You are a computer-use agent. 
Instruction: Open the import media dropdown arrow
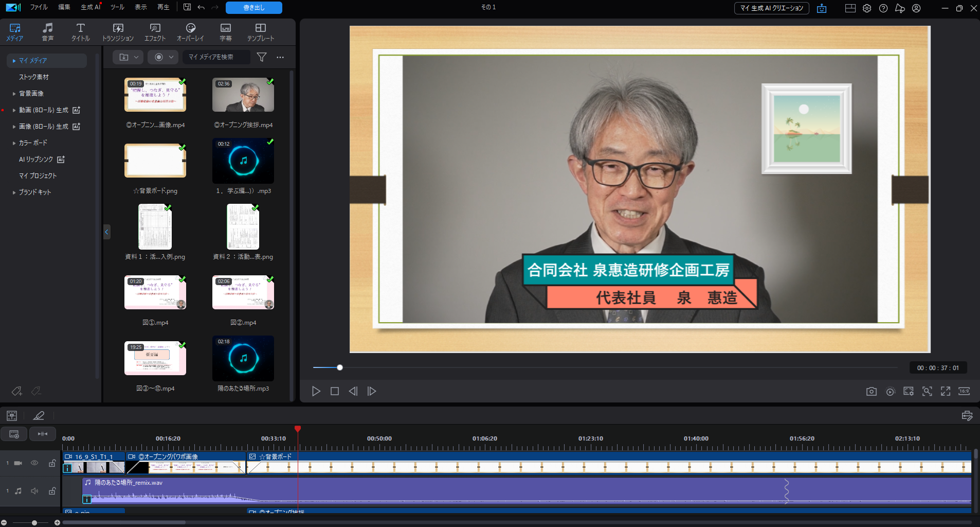[136, 57]
